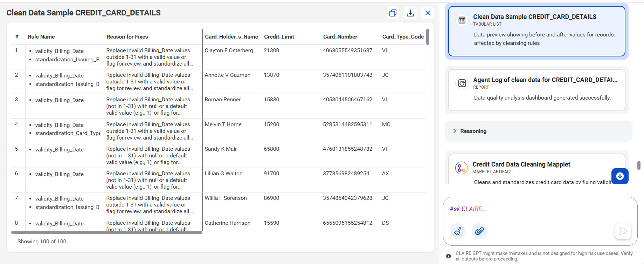Screen dimensions: 644x264
Task: Click the info icon beside the disclaimer
Action: 449,256
